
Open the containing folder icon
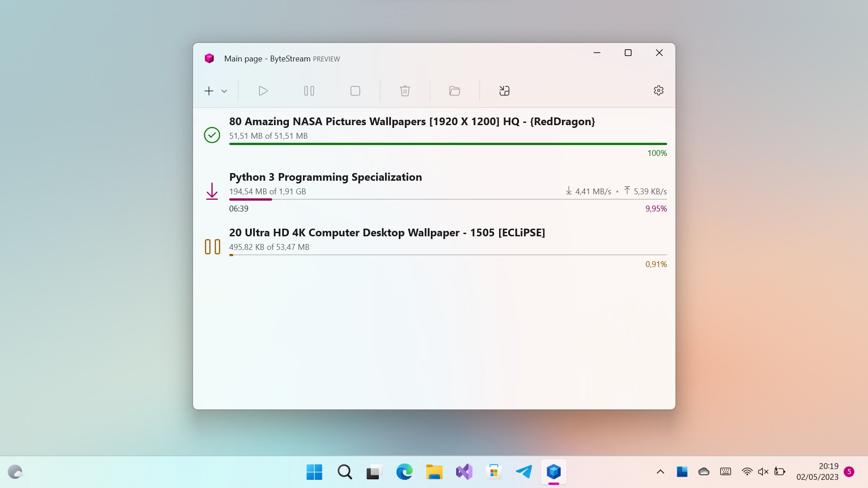coord(454,91)
